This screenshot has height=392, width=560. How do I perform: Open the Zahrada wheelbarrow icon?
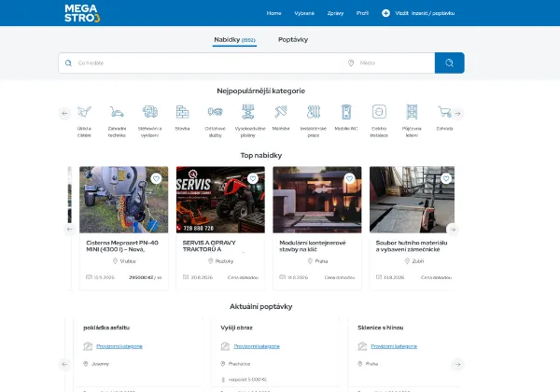[x=444, y=112]
